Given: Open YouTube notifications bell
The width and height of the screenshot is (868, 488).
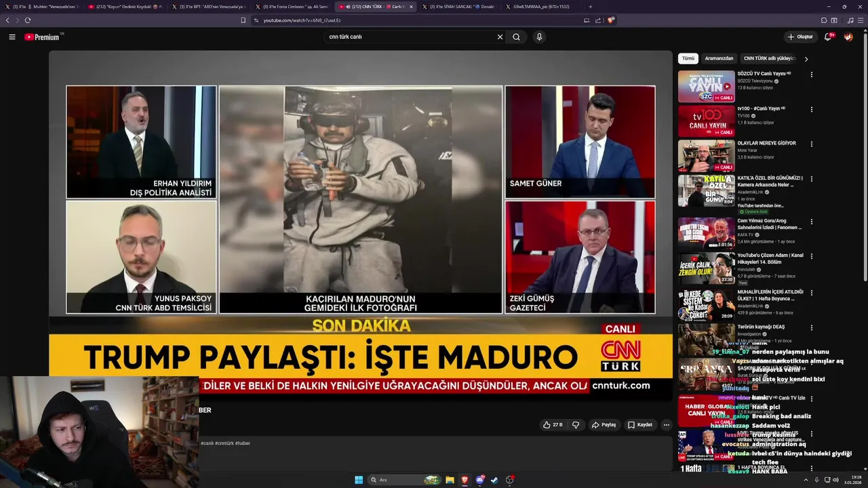Looking at the screenshot, I should pyautogui.click(x=828, y=37).
